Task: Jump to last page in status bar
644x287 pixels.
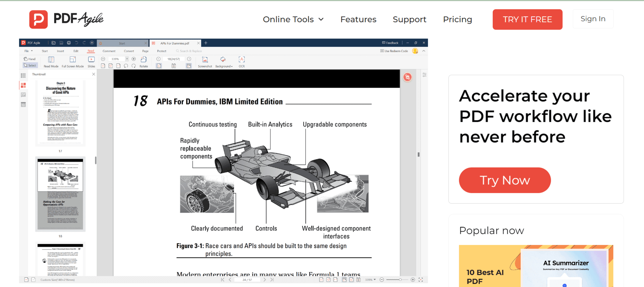Action: (x=272, y=280)
